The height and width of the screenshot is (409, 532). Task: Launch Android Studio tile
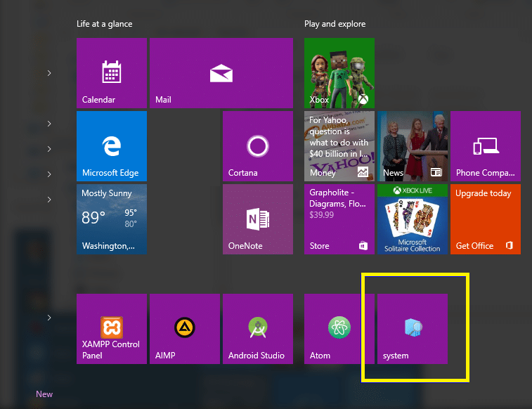258,329
